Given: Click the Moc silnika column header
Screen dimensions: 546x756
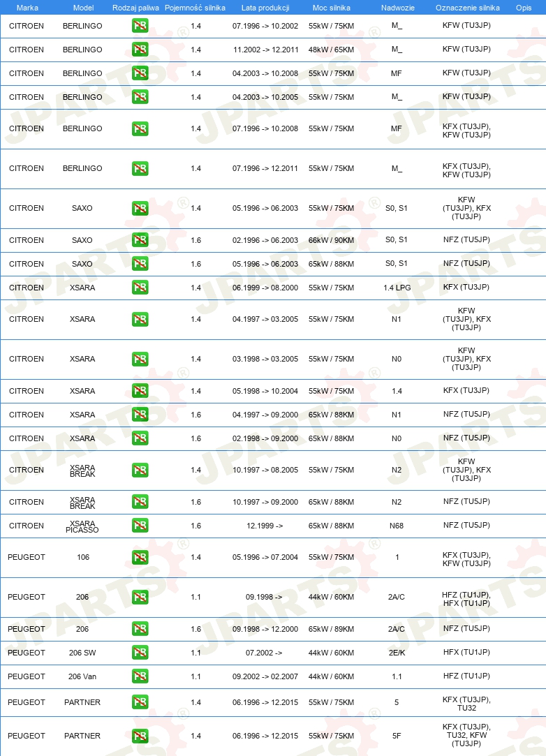Looking at the screenshot, I should 332,8.
